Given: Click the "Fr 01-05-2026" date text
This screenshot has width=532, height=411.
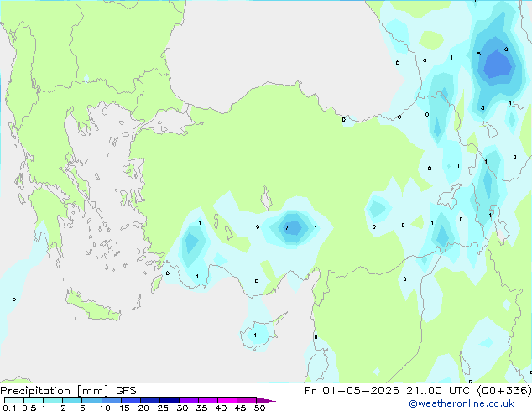Looking at the screenshot, I should [352, 391].
